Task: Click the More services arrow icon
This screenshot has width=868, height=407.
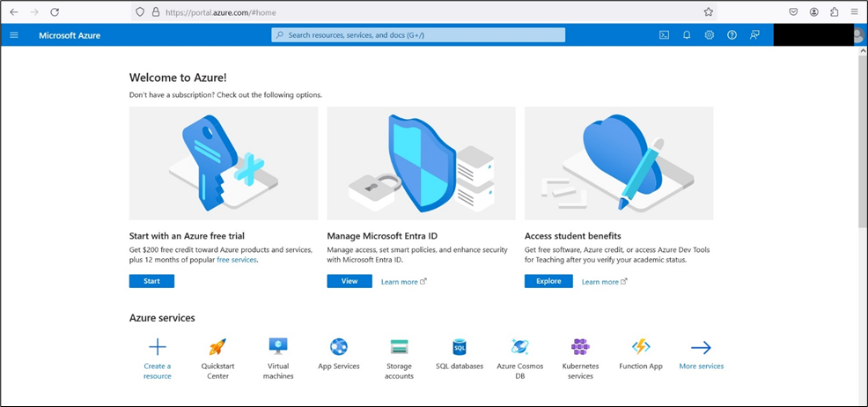Action: tap(701, 348)
